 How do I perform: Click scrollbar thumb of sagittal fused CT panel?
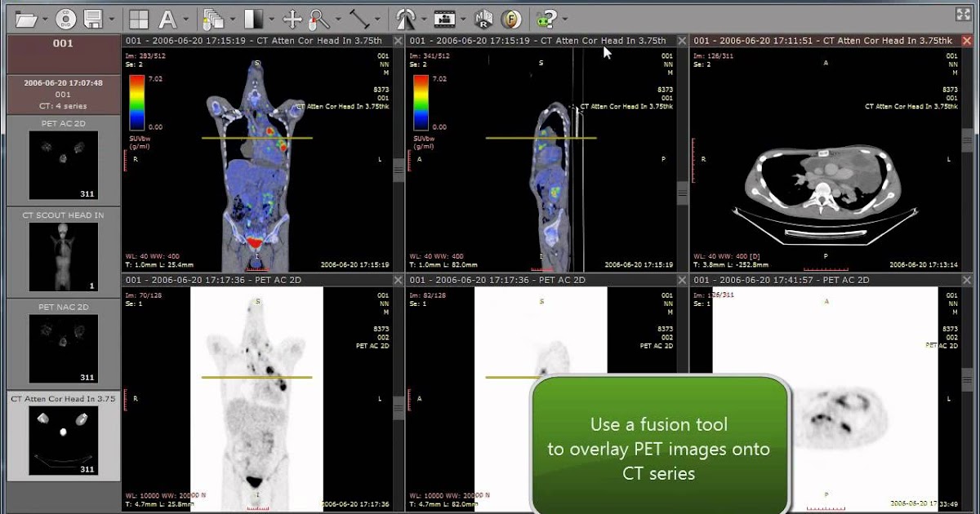(x=683, y=192)
